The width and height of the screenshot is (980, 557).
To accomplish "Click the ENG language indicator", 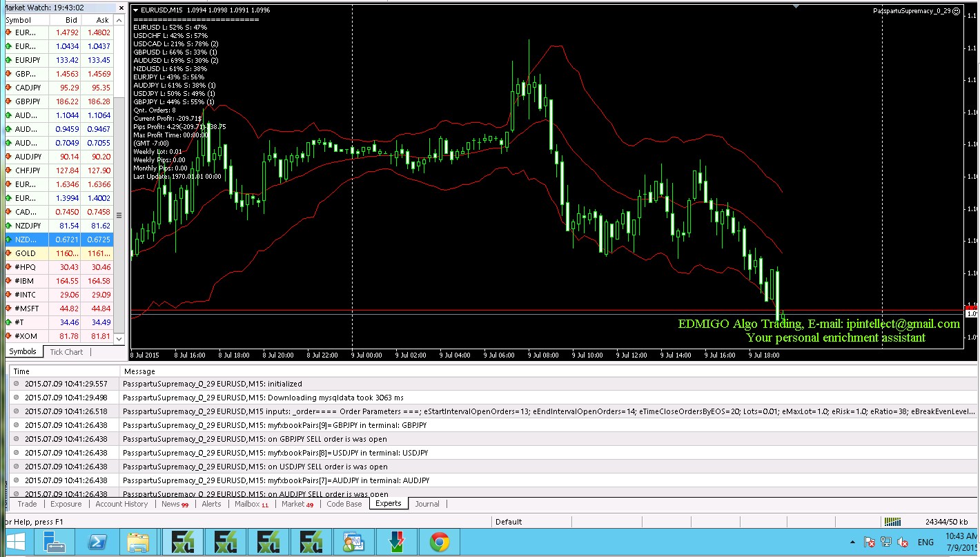I will tap(925, 543).
